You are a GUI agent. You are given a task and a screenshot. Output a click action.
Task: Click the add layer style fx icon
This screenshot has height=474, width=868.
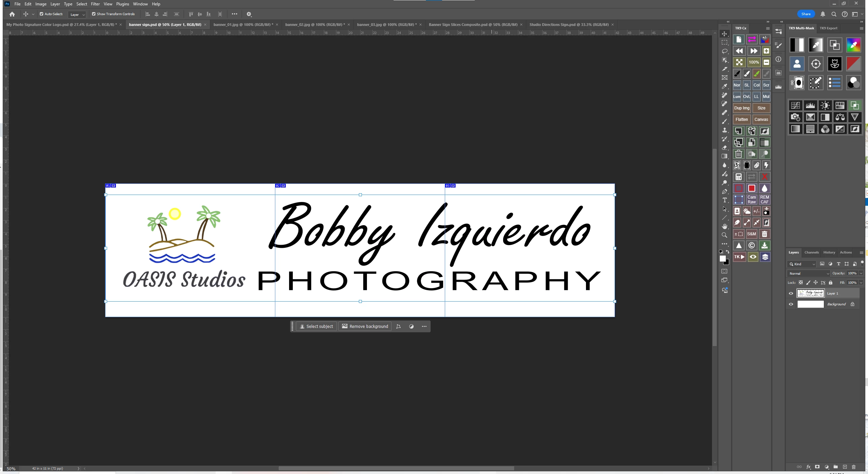[x=808, y=467]
